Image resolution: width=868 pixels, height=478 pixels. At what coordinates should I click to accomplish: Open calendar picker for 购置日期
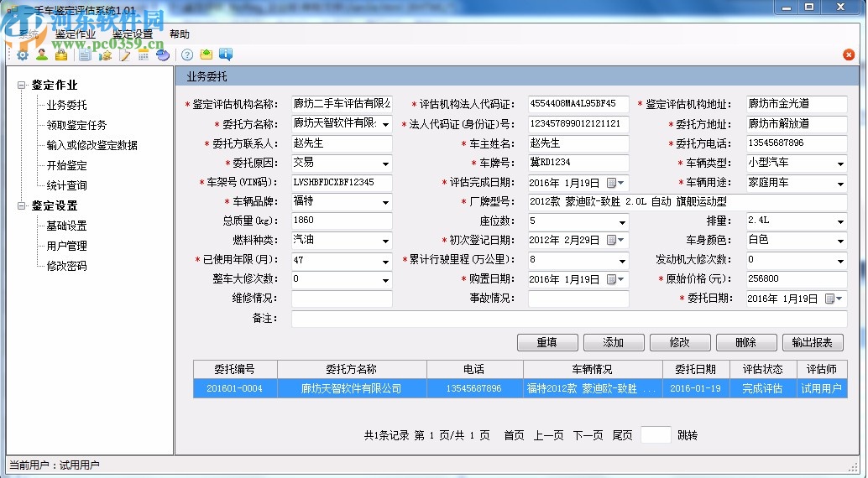click(x=615, y=279)
